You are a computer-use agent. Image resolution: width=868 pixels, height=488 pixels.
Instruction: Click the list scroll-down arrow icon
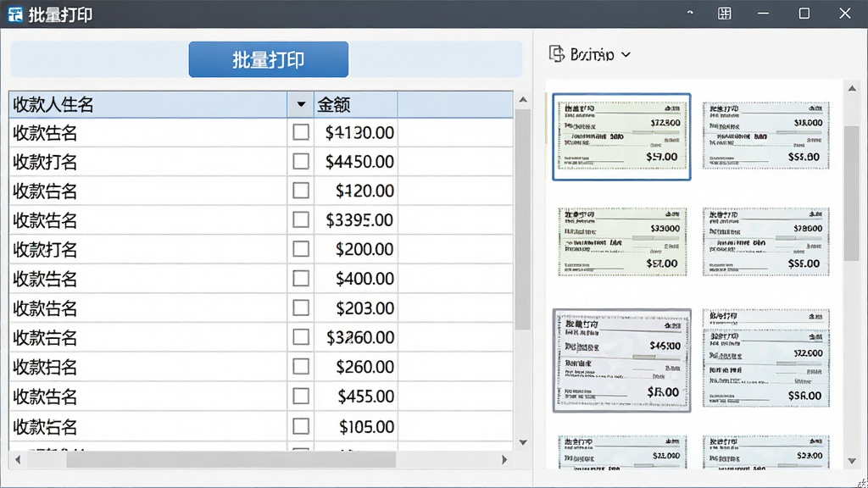click(x=523, y=442)
